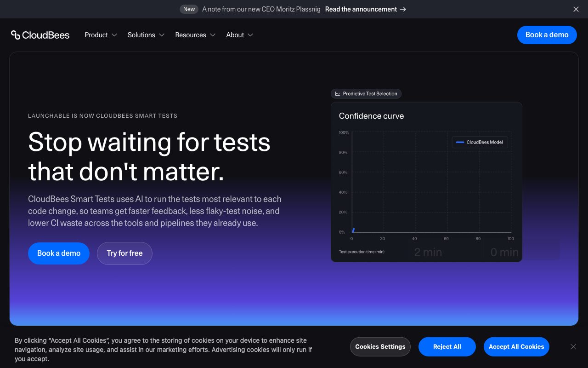This screenshot has height=368, width=588.
Task: Click the Stop waiting for tests headline
Action: pos(149,156)
